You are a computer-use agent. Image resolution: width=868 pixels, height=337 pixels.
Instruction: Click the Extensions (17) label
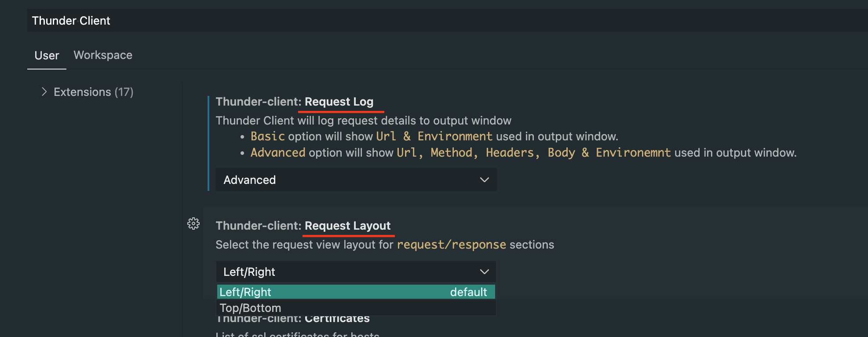pos(93,92)
